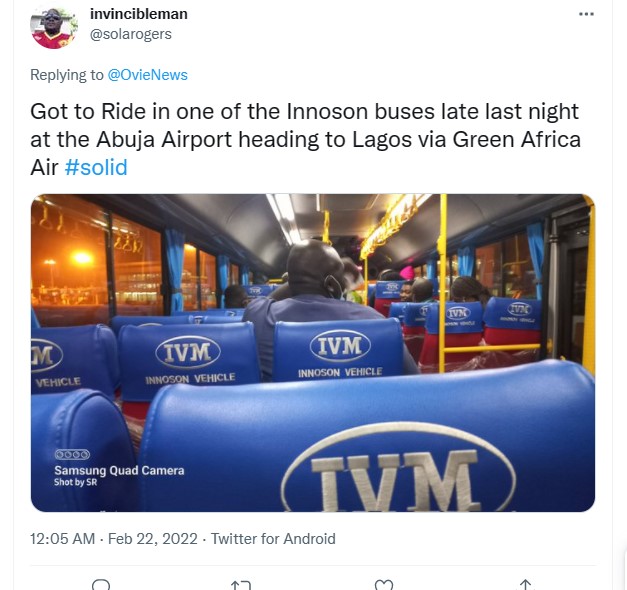Open invincibleman's profile avatar
This screenshot has width=627, height=590.
tap(54, 27)
